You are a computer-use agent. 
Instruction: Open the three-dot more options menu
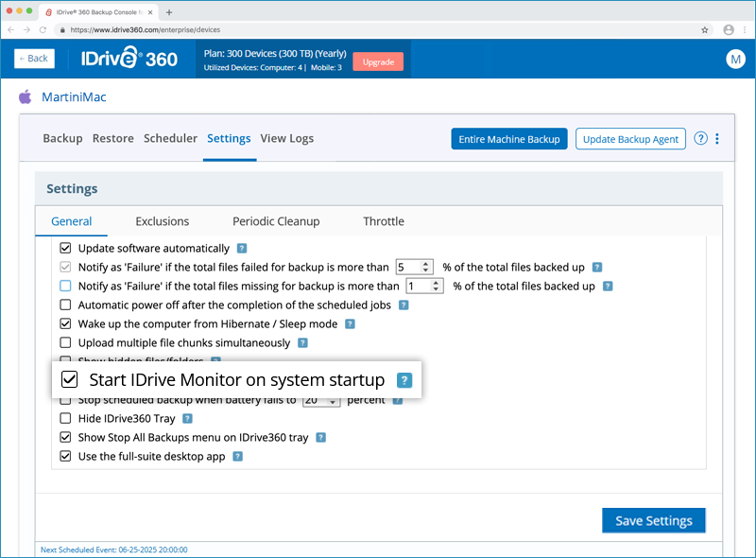coord(717,139)
